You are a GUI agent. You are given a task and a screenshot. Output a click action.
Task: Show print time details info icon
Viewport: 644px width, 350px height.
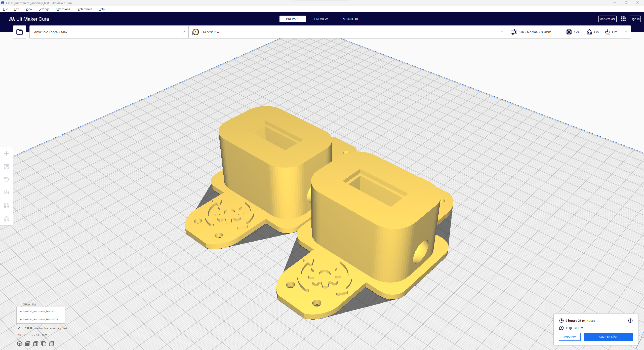[x=630, y=321]
